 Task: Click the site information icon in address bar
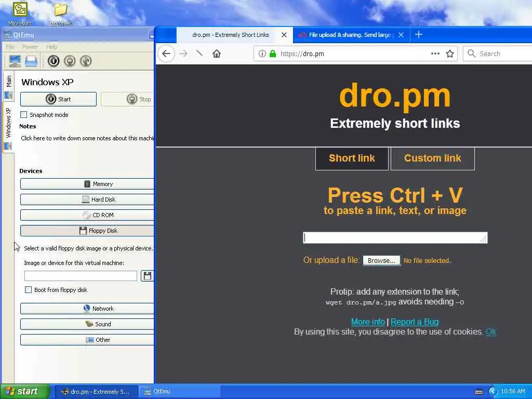point(262,54)
